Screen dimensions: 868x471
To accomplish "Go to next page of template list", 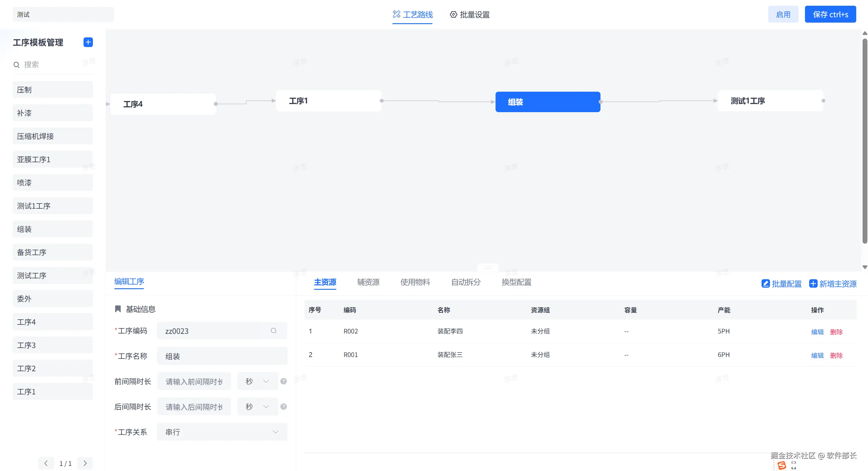I will click(x=85, y=463).
